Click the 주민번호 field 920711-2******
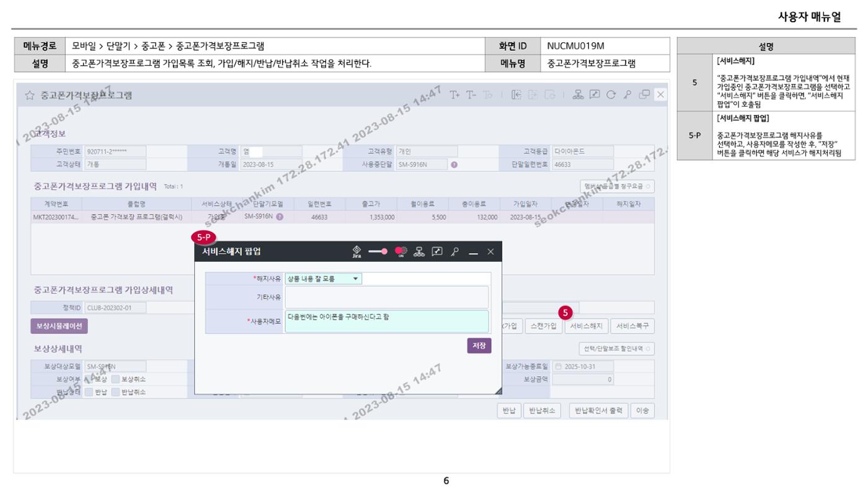Image resolution: width=868 pixels, height=489 pixels. [x=115, y=151]
